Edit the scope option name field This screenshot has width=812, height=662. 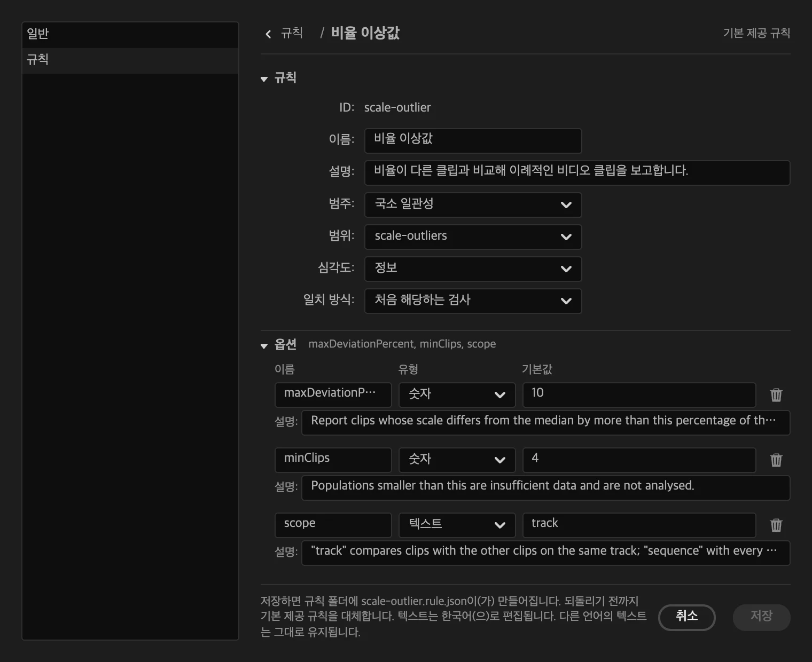click(333, 525)
